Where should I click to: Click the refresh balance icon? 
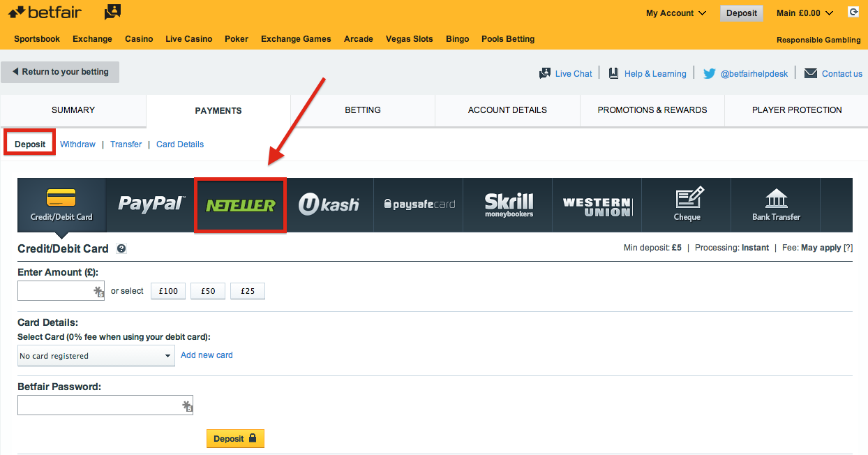tap(853, 12)
